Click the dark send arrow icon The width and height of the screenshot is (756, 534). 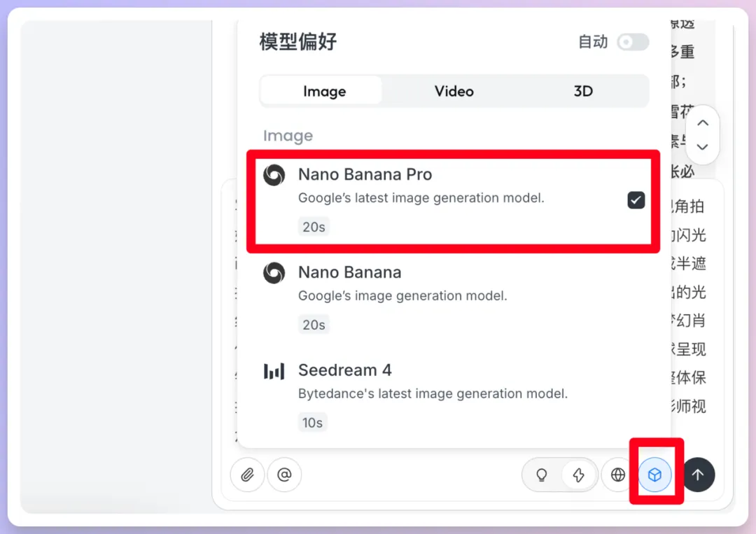[x=698, y=475]
